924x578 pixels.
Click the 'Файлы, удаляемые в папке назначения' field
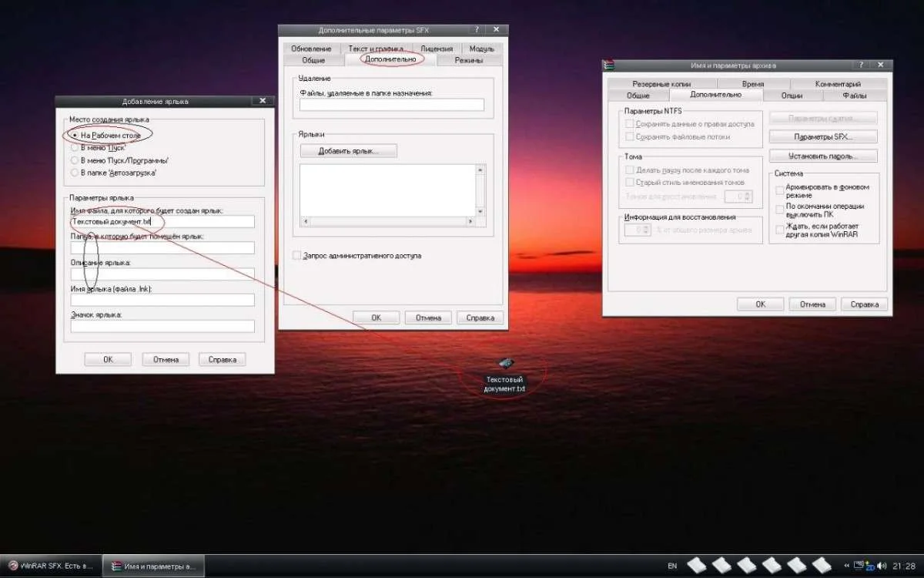tap(392, 105)
